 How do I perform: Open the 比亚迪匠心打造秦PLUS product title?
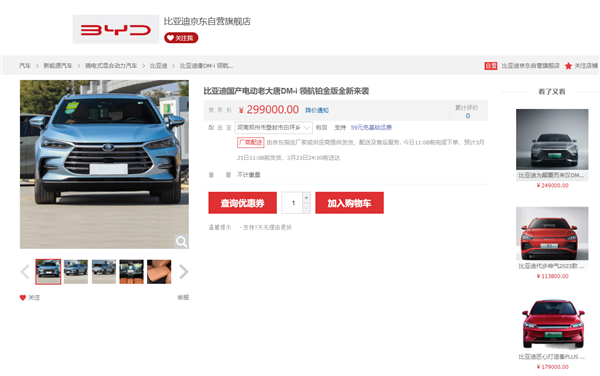point(552,357)
